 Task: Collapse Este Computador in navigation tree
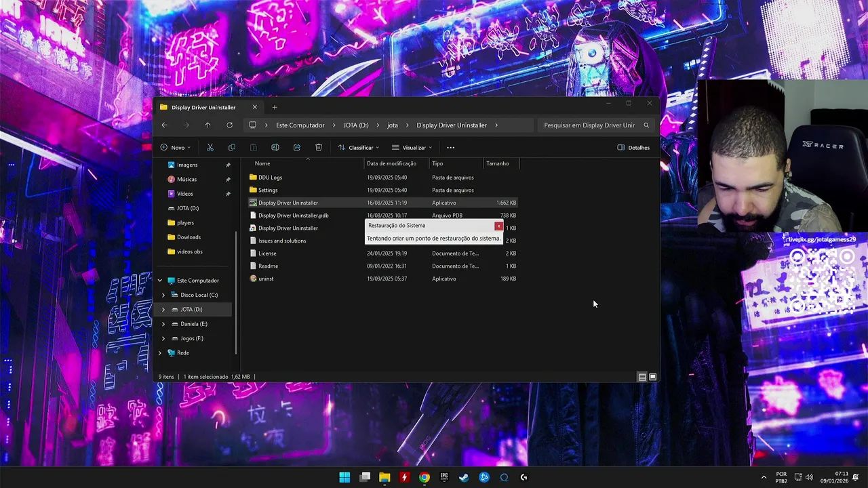160,281
